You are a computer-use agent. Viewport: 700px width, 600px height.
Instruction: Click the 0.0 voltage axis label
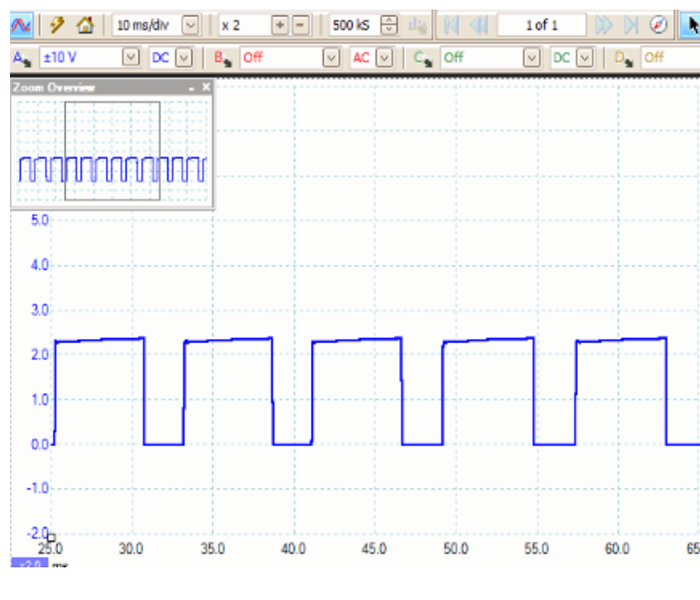tap(40, 444)
